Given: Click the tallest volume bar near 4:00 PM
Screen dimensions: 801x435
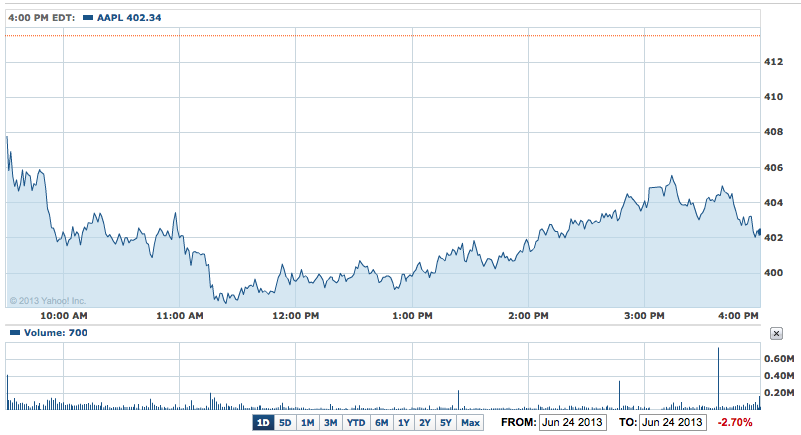Looking at the screenshot, I should pyautogui.click(x=718, y=380).
